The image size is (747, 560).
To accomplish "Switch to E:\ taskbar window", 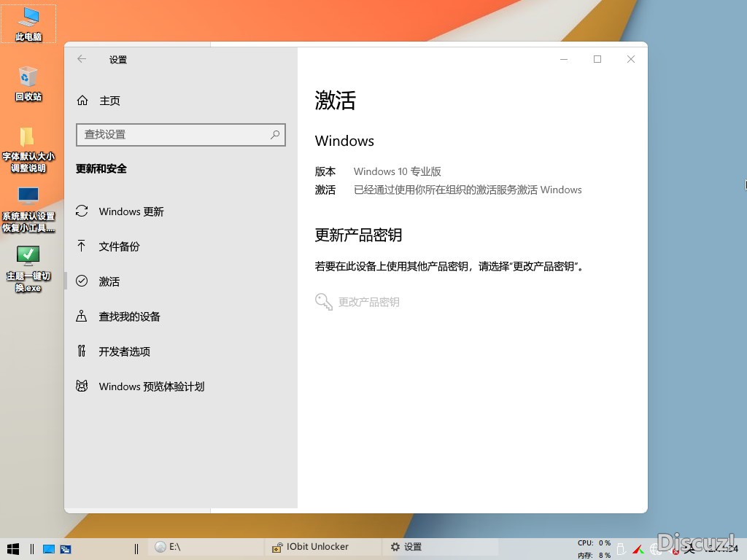I will (206, 547).
